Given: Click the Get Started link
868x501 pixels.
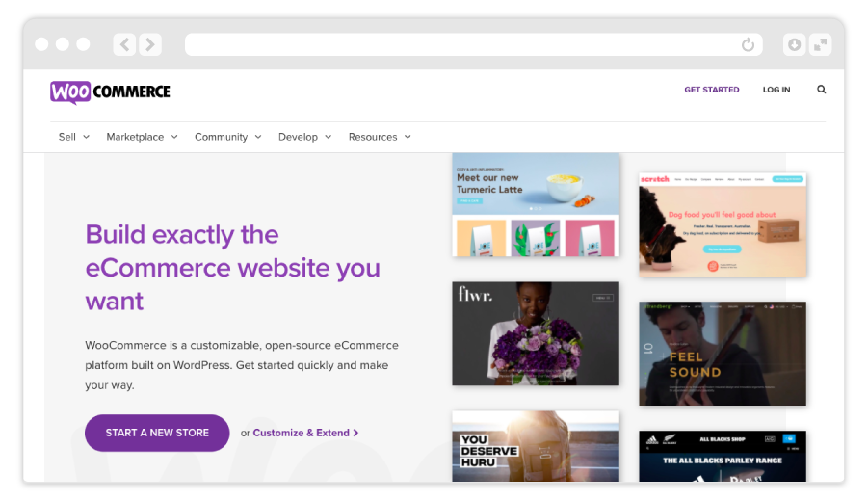Looking at the screenshot, I should coord(711,90).
